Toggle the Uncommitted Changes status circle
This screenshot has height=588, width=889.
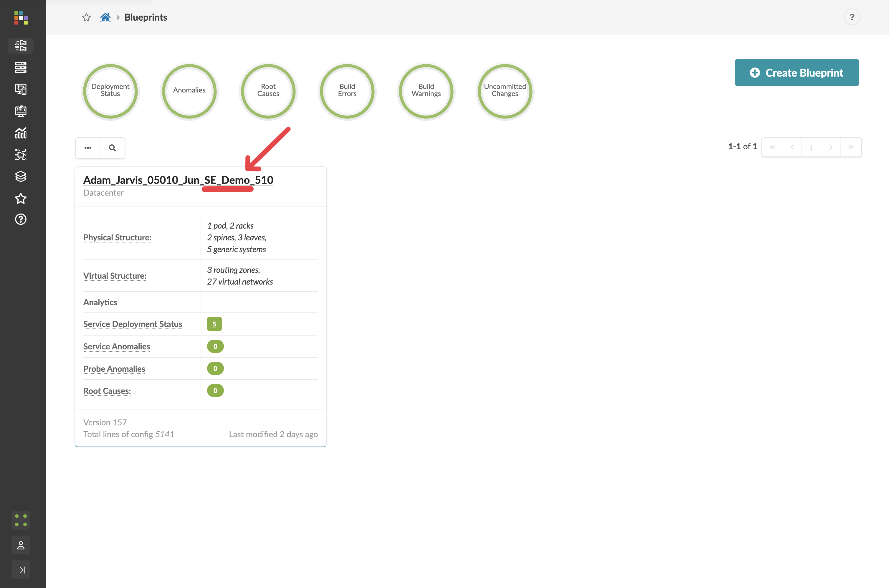pyautogui.click(x=504, y=91)
